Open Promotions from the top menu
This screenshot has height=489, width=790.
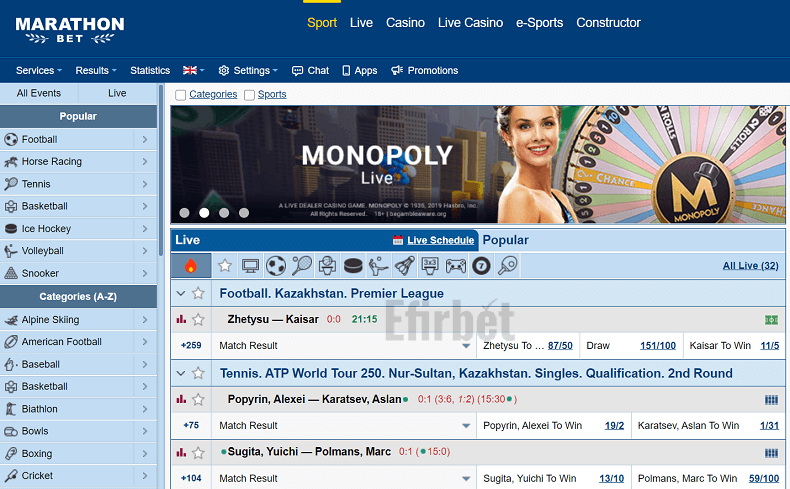[x=425, y=71]
